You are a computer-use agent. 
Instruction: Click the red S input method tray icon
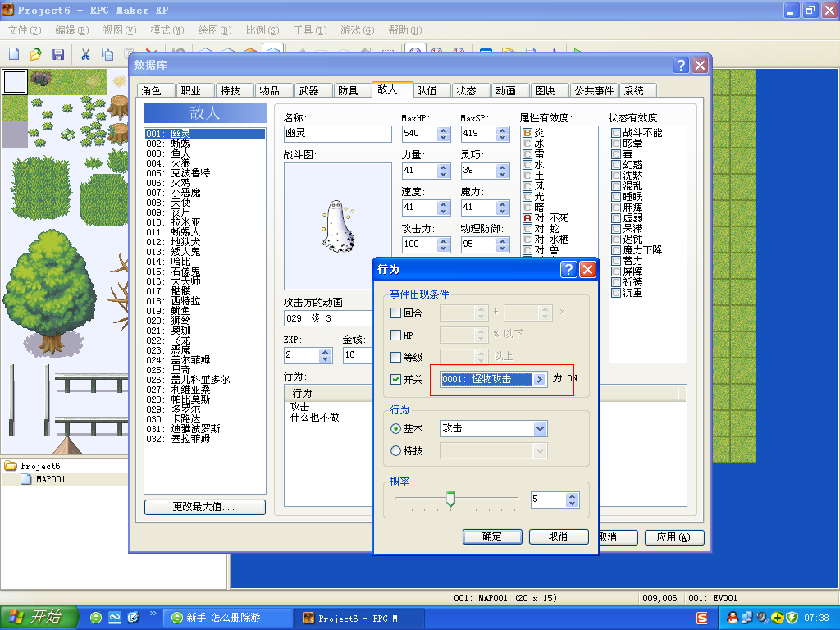pyautogui.click(x=702, y=618)
